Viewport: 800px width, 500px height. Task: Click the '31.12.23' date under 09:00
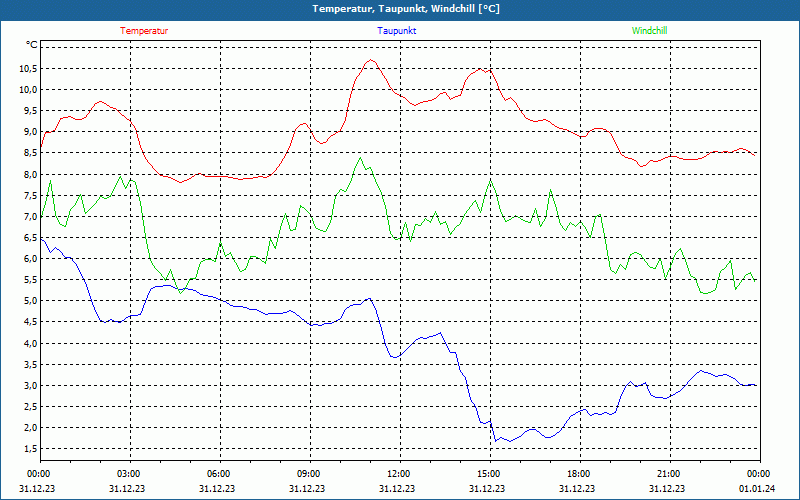click(x=307, y=489)
